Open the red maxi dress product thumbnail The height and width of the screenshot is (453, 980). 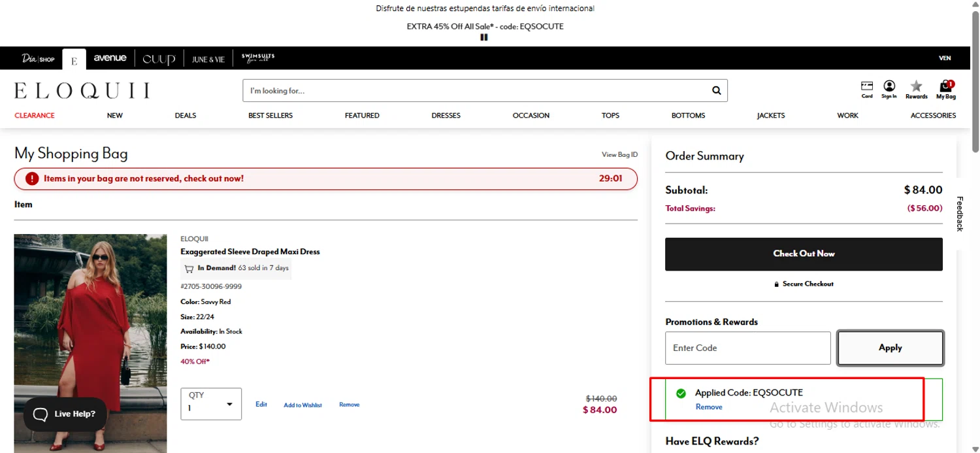pos(90,343)
